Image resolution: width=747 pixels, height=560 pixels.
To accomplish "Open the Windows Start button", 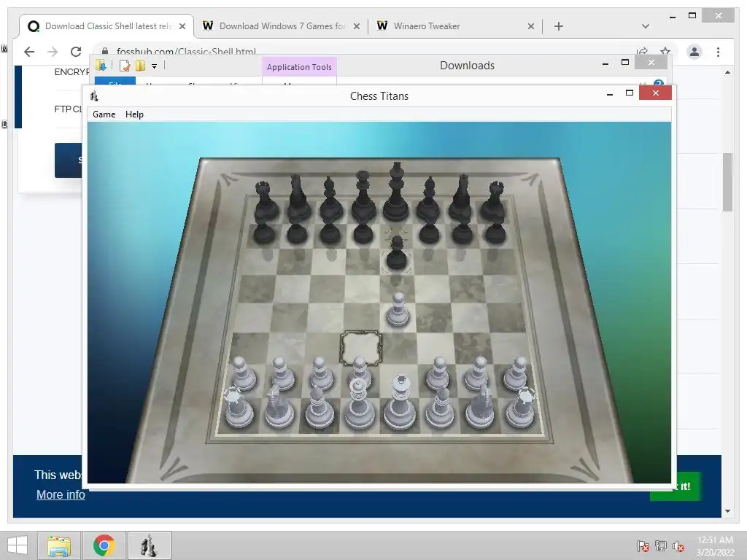I will point(17,545).
